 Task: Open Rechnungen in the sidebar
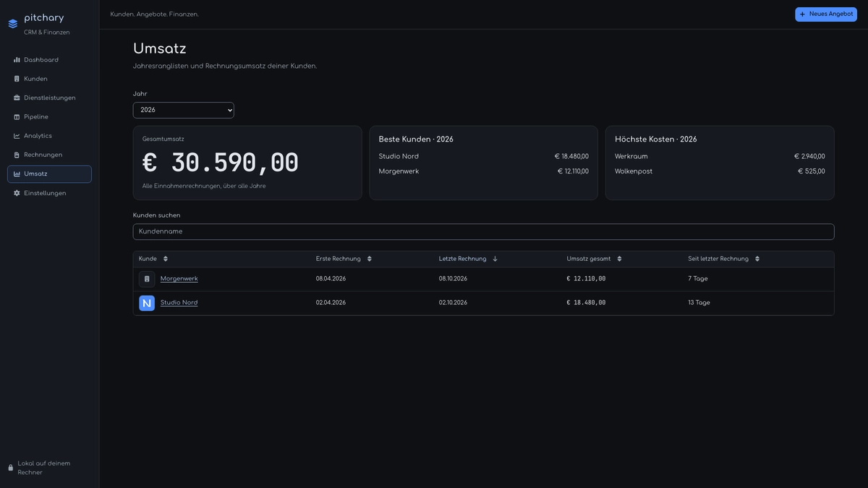point(49,155)
